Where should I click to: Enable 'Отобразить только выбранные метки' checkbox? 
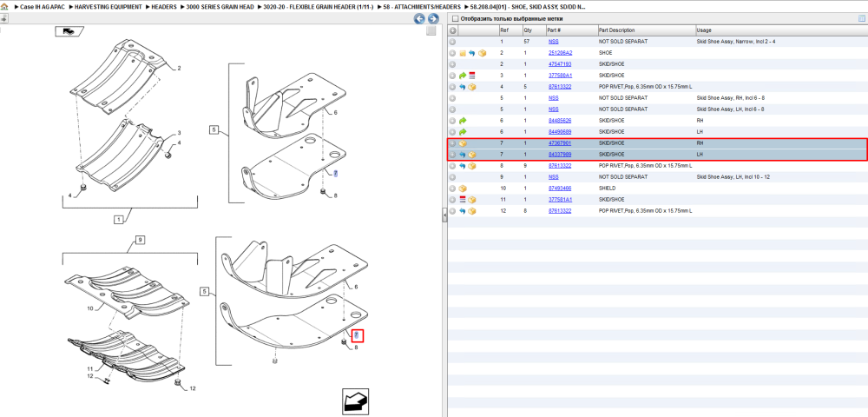455,19
